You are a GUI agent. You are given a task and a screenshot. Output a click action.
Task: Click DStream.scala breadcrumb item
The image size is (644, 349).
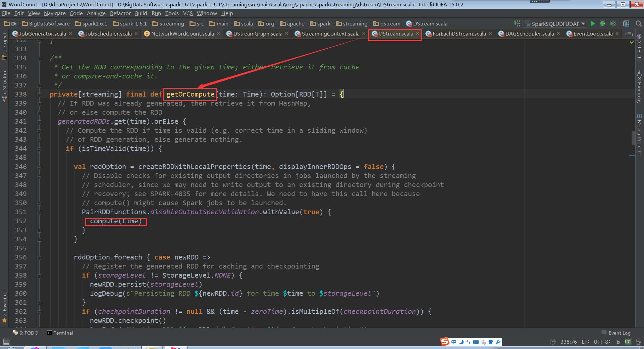pyautogui.click(x=427, y=23)
